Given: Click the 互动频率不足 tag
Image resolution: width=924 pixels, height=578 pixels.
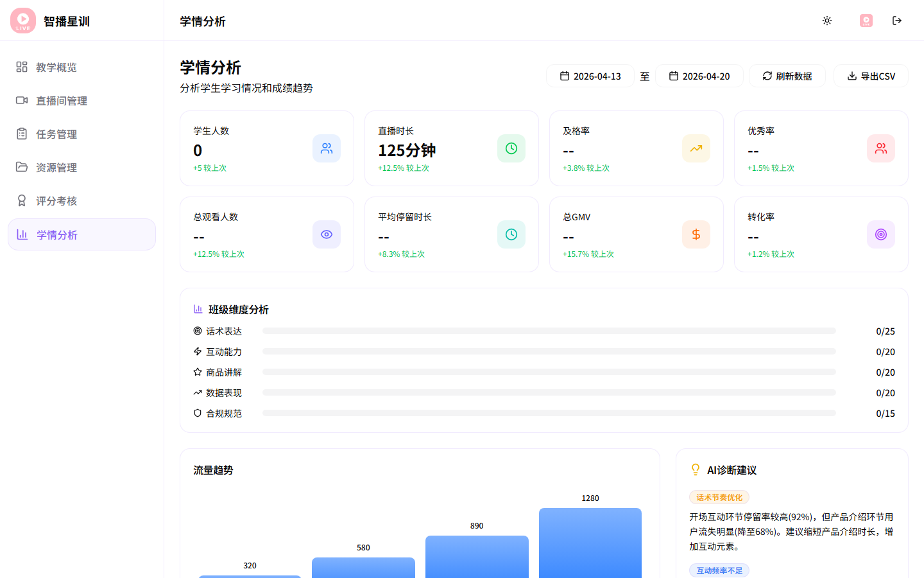Looking at the screenshot, I should (719, 570).
